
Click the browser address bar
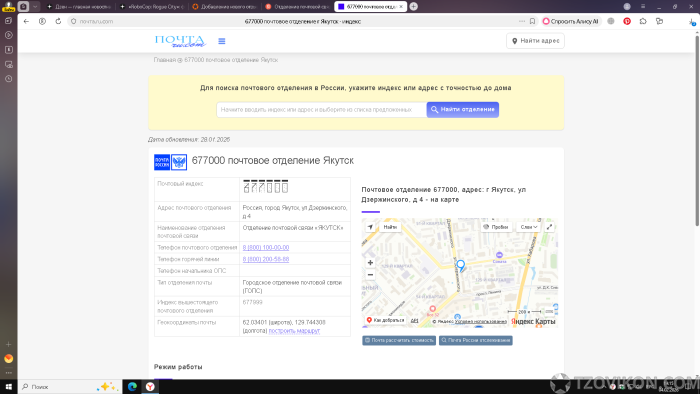click(x=303, y=21)
